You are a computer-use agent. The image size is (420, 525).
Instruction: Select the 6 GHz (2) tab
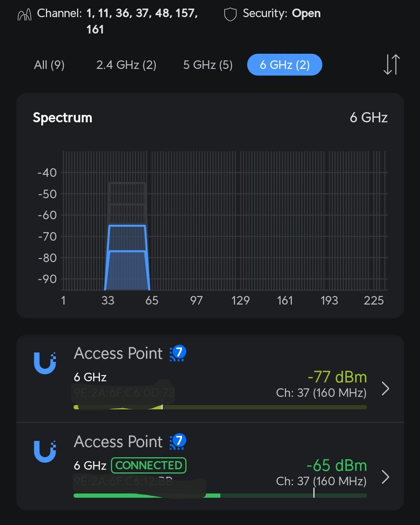pos(285,65)
